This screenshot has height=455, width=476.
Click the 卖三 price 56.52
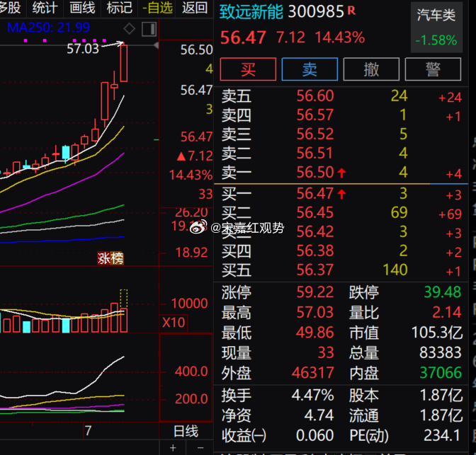coord(314,134)
